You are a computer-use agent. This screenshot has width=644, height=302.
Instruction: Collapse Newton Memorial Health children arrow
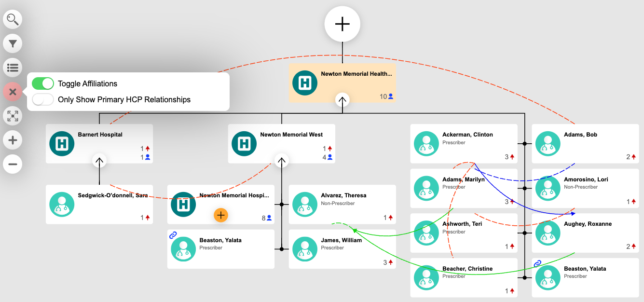342,100
